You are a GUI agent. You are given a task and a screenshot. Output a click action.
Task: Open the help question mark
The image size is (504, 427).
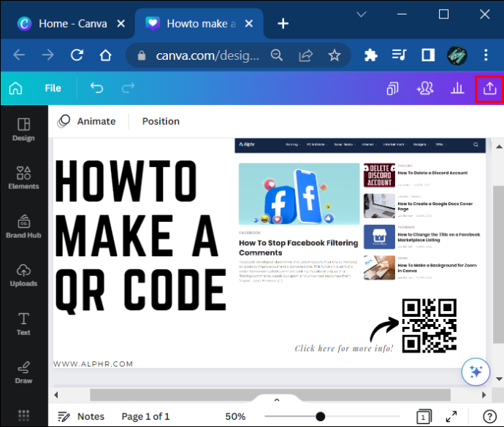(x=489, y=417)
